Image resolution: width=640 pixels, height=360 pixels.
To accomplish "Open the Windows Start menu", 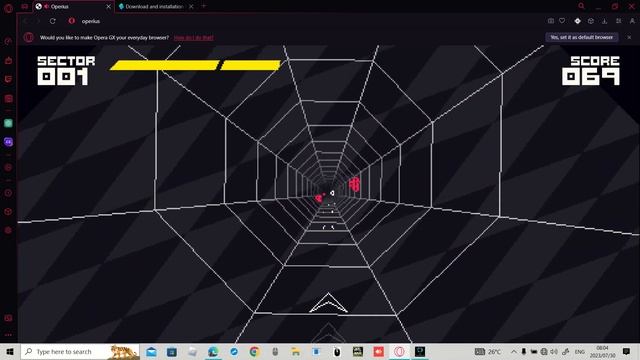I will click(10, 351).
